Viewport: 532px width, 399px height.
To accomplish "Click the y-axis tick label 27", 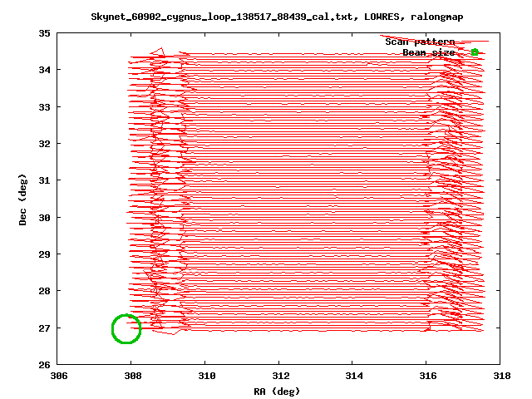I will click(x=44, y=328).
